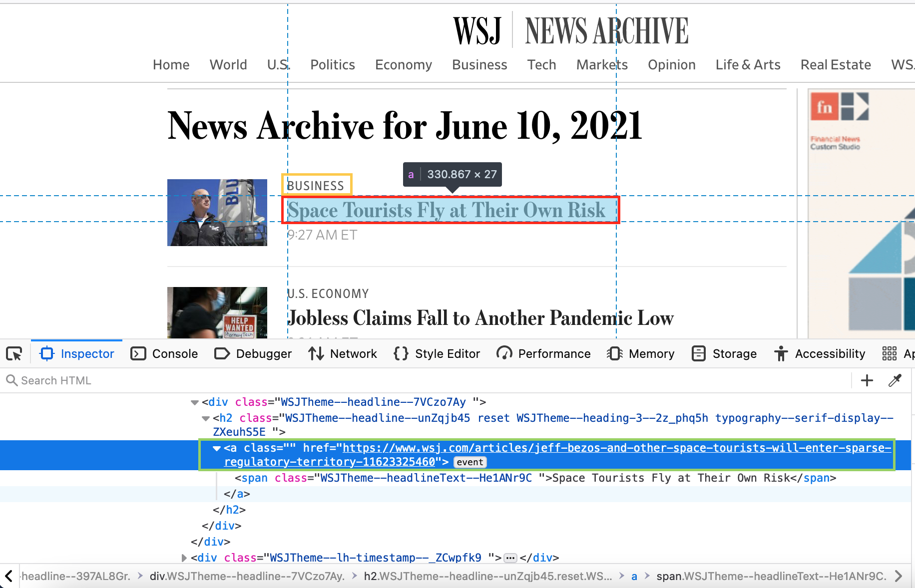Click the Console tab icon
915x588 pixels.
(138, 354)
